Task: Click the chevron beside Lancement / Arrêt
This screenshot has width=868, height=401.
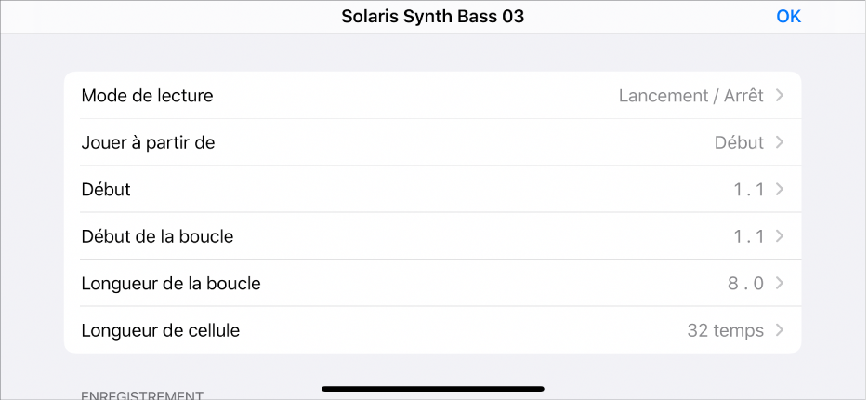Action: pos(780,96)
